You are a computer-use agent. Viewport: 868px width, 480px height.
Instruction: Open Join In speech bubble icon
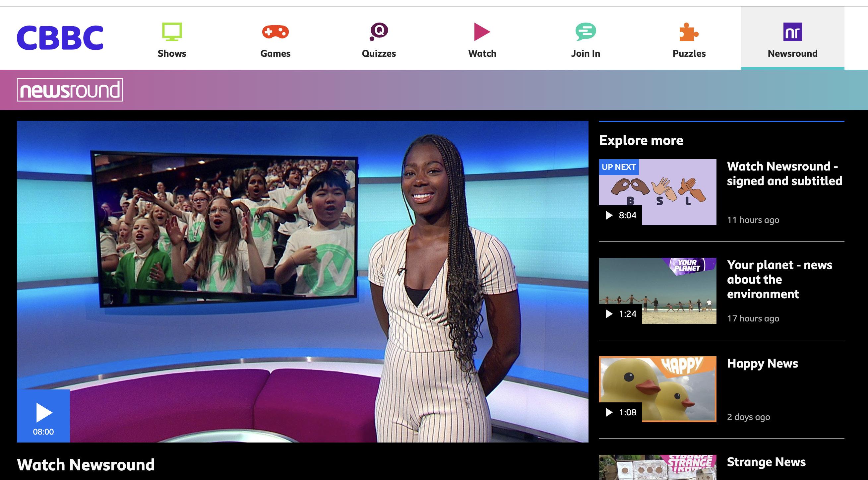(x=585, y=32)
